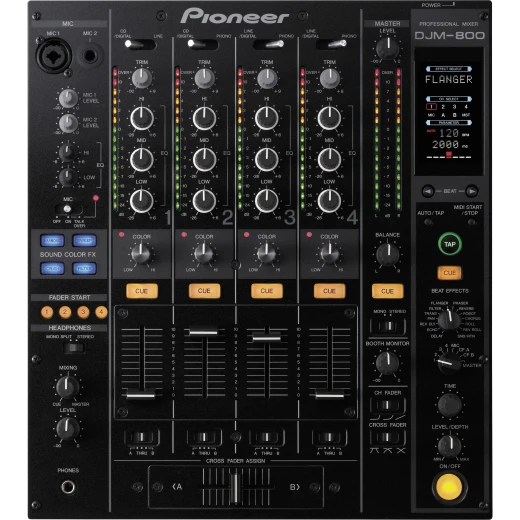Push the MASTER CUE button under BALANCE
The width and height of the screenshot is (520, 520).
click(x=387, y=291)
